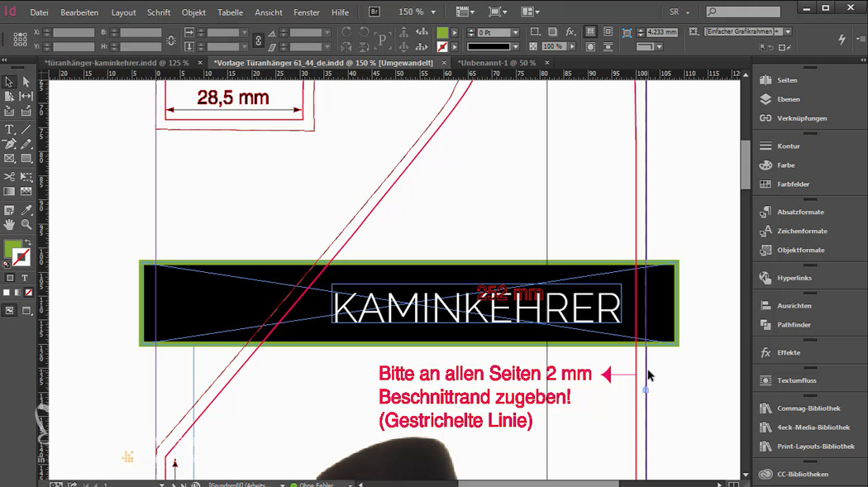The height and width of the screenshot is (487, 868).
Task: Toggle no text wrap icon
Action: 591,32
